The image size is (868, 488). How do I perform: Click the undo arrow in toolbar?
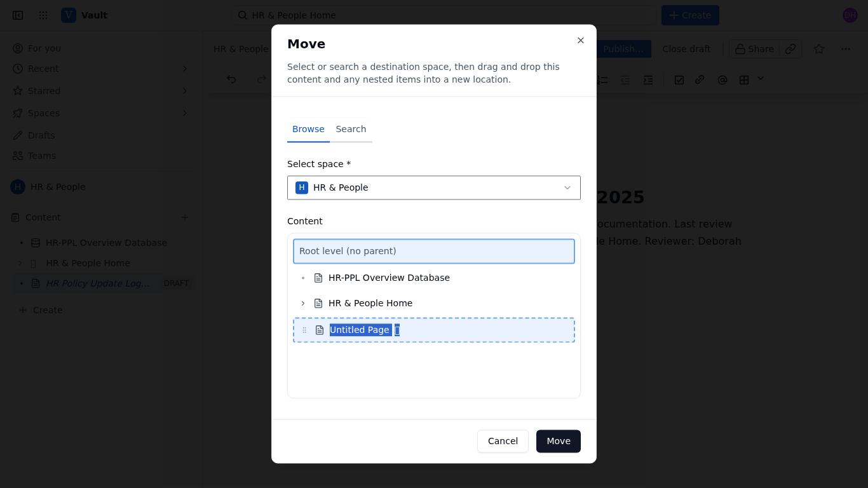pos(231,79)
